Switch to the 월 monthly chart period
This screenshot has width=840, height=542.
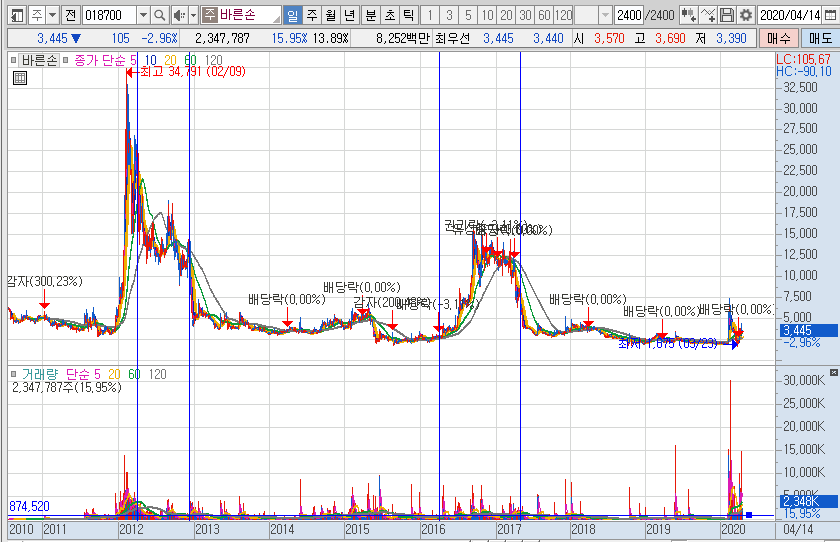[330, 15]
